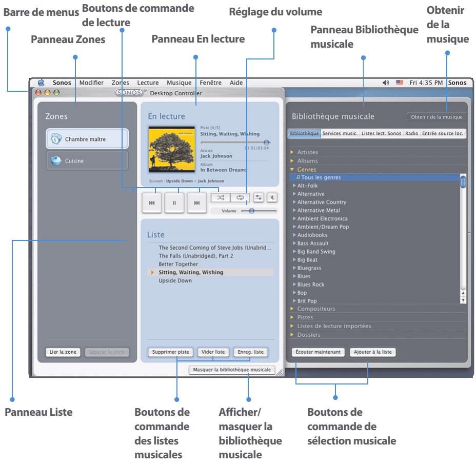Image resolution: width=476 pixels, height=466 pixels.
Task: Expand the Alt-Folk genre
Action: [294, 186]
